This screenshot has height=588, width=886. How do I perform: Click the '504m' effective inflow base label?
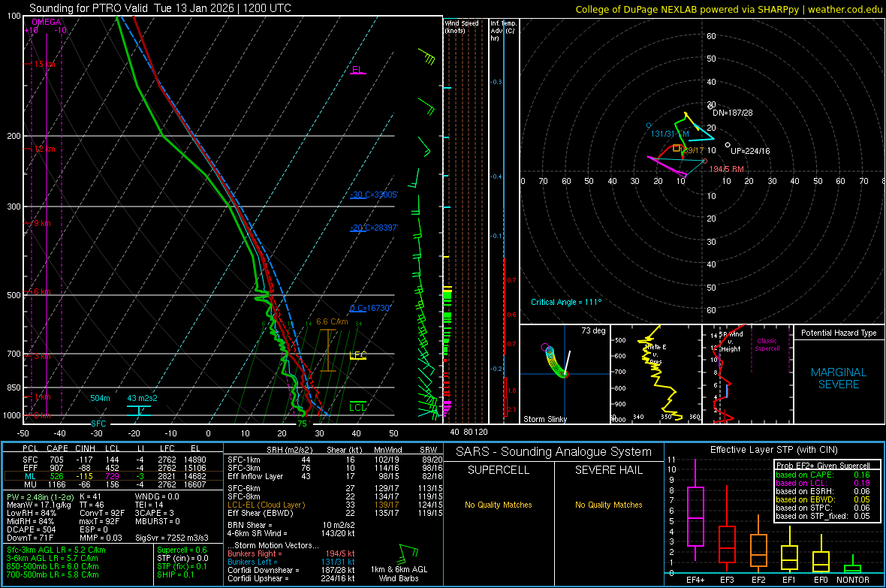click(x=100, y=398)
